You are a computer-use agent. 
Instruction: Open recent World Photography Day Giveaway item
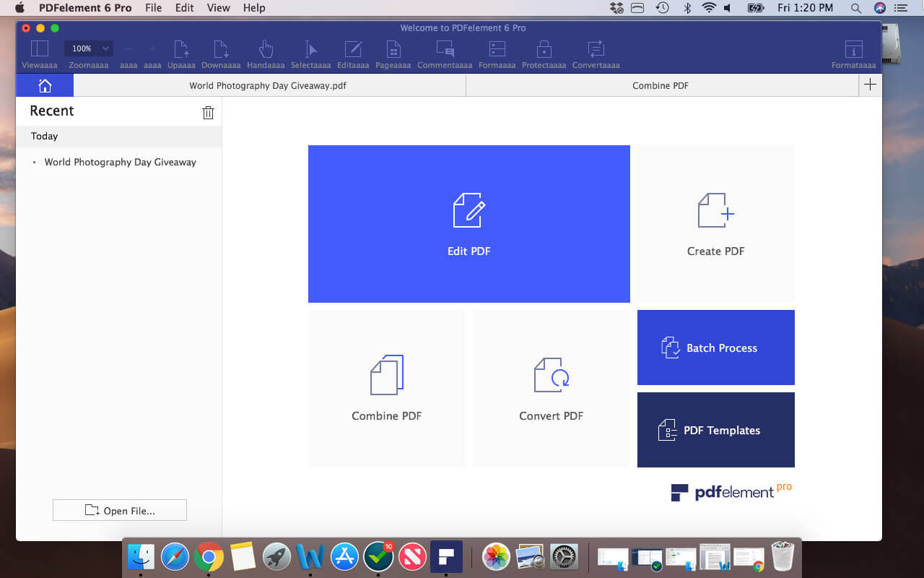pos(120,162)
